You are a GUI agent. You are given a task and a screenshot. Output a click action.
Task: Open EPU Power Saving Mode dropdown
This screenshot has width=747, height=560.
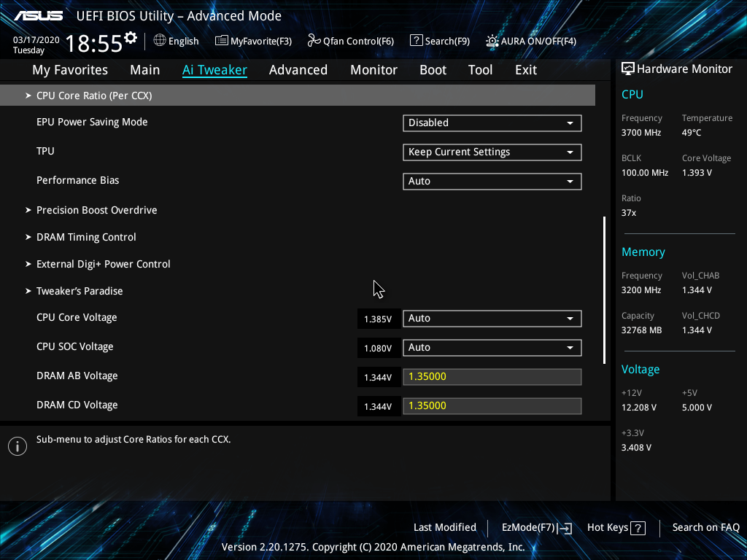(x=492, y=122)
